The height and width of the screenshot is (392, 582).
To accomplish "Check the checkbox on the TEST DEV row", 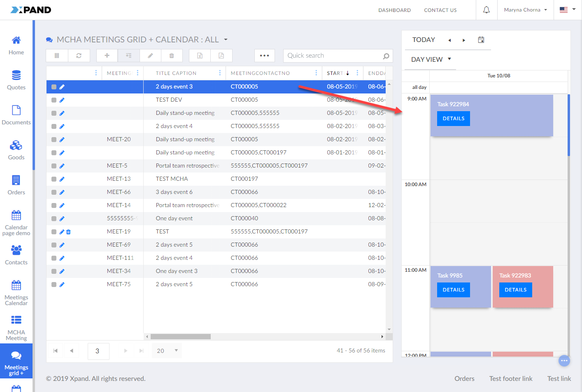I will coord(53,100).
